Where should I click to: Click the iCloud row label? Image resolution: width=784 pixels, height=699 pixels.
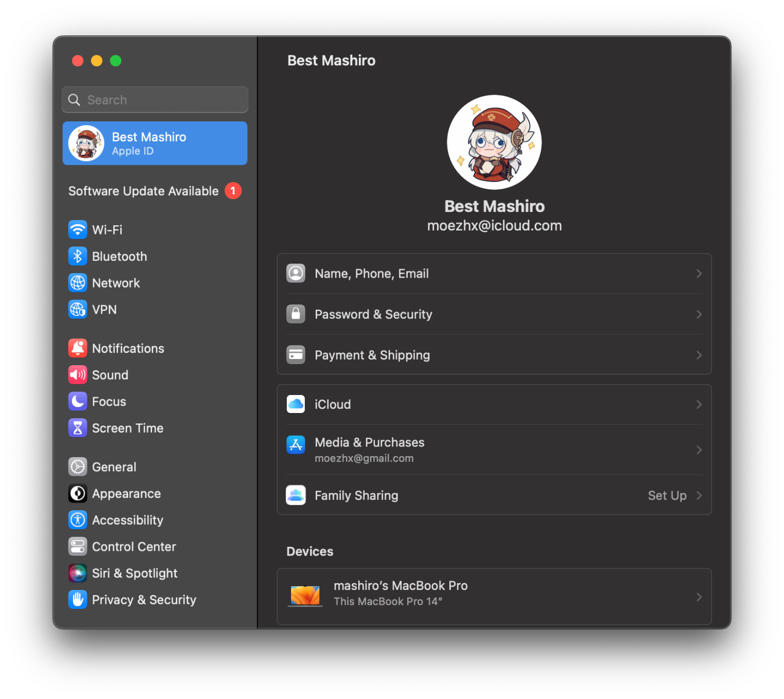[x=333, y=404]
